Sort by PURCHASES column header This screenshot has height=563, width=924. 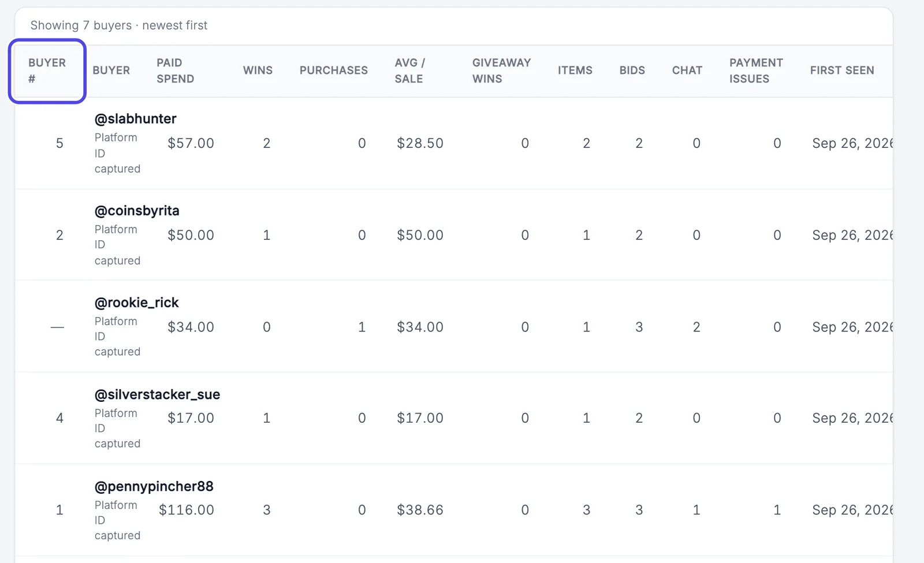click(333, 70)
